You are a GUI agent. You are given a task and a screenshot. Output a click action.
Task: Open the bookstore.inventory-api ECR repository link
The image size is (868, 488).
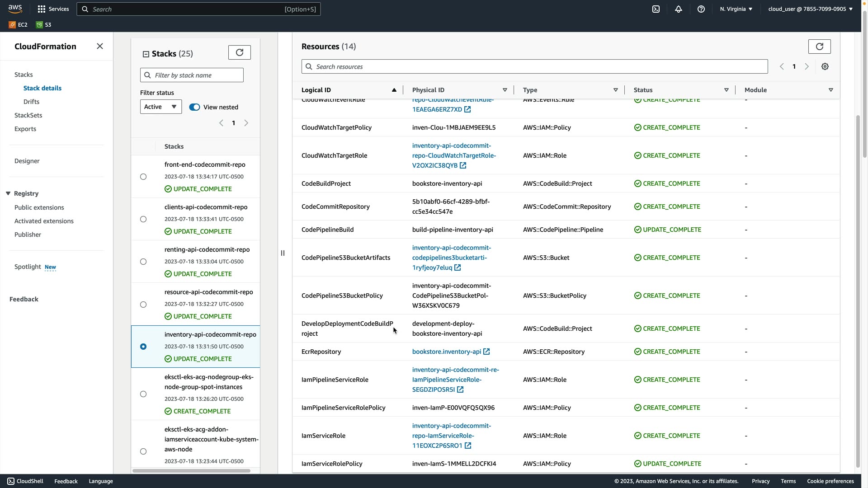point(447,352)
